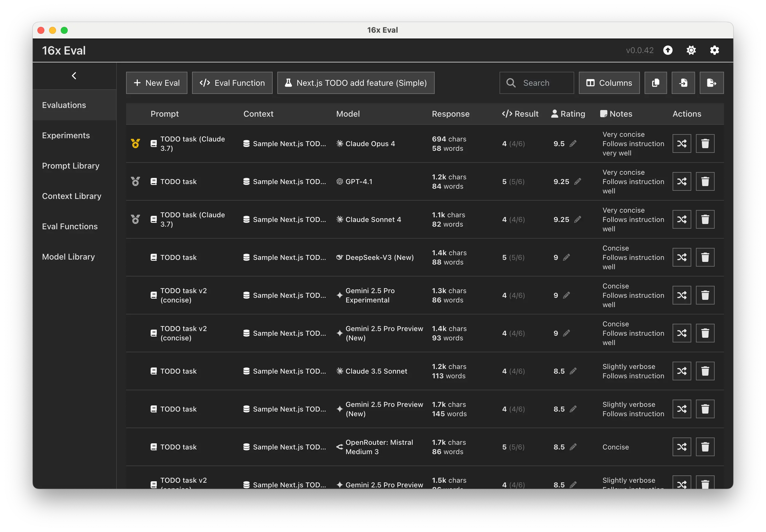766x532 pixels.
Task: Toggle light/dark theme sun icon
Action: [691, 50]
